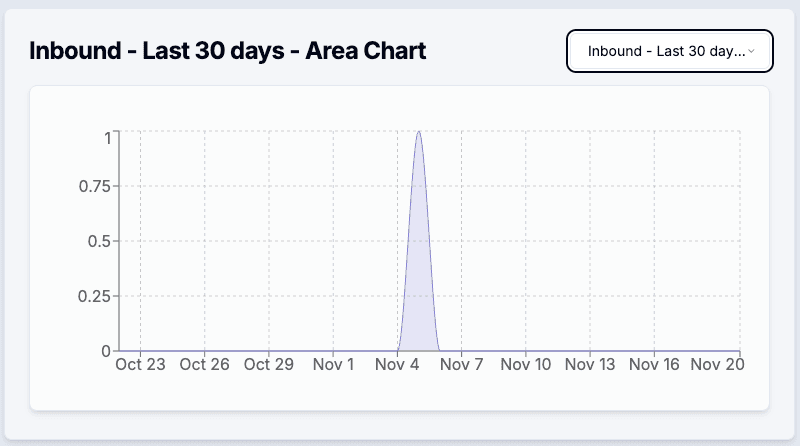
Task: Select the Oct 23 x-axis label
Action: [140, 365]
